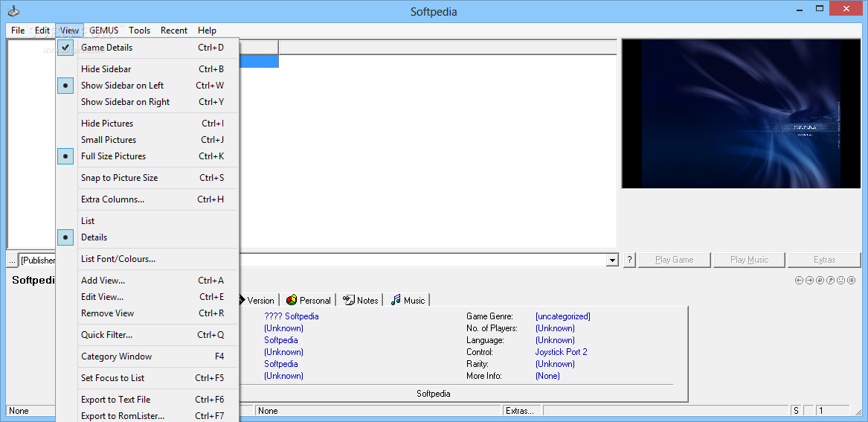868x422 pixels.
Task: Click the question mark help button
Action: [629, 260]
